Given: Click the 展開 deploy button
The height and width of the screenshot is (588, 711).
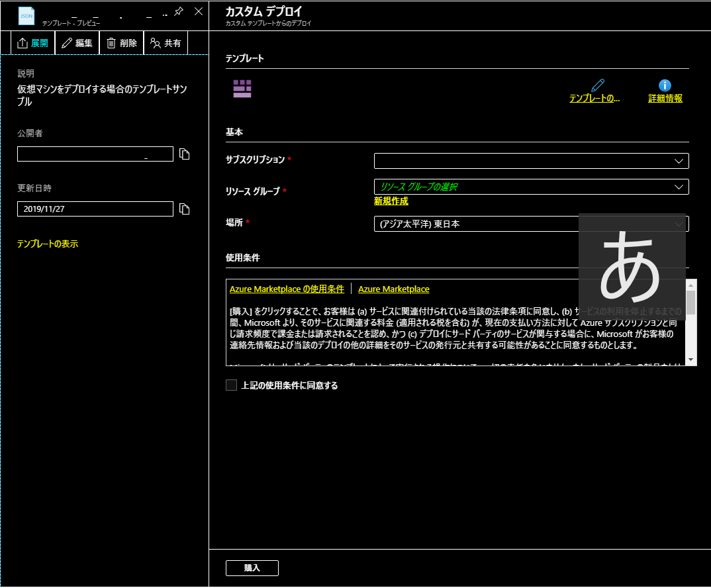Looking at the screenshot, I should coord(33,43).
